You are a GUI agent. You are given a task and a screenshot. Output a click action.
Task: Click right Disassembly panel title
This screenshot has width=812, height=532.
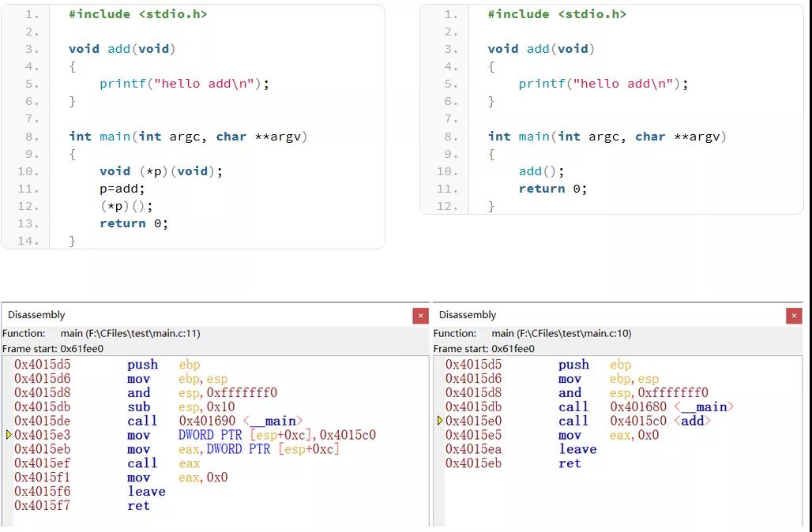(x=468, y=315)
